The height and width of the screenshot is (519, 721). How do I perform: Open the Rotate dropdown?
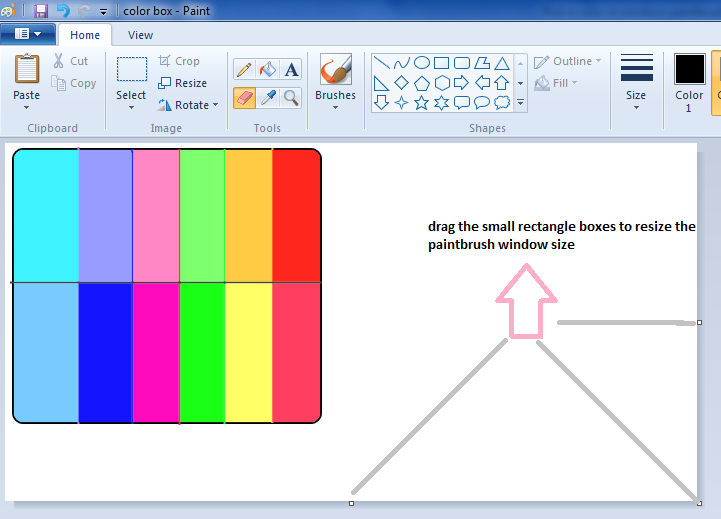pyautogui.click(x=188, y=105)
